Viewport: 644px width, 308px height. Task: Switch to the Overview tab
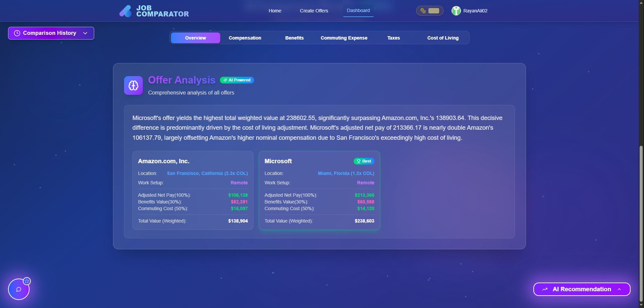click(x=195, y=38)
